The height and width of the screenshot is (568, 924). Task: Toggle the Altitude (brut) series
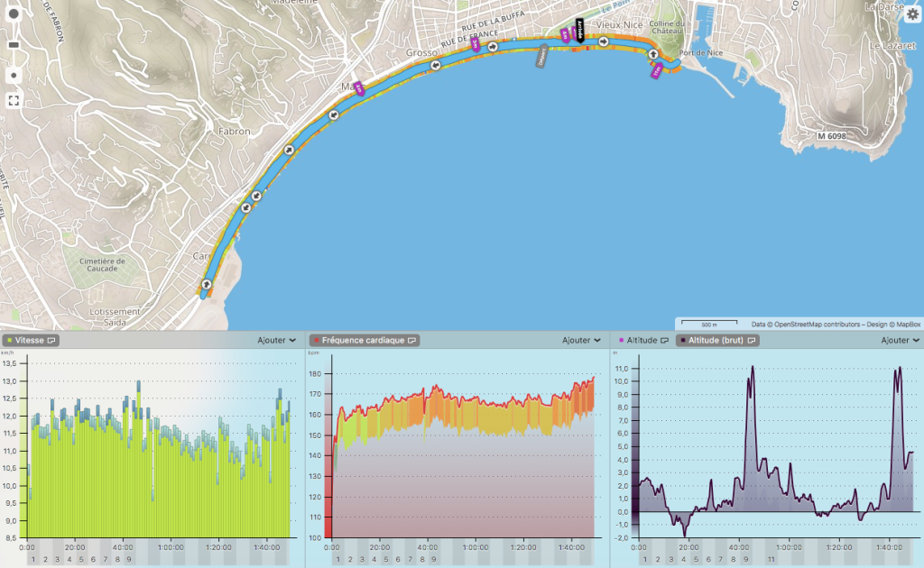(x=713, y=341)
